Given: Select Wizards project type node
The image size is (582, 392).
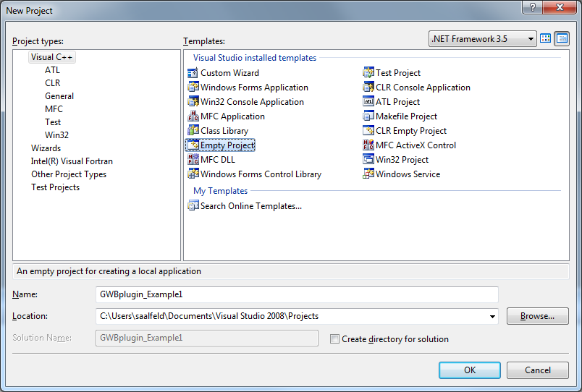Looking at the screenshot, I should 46,148.
